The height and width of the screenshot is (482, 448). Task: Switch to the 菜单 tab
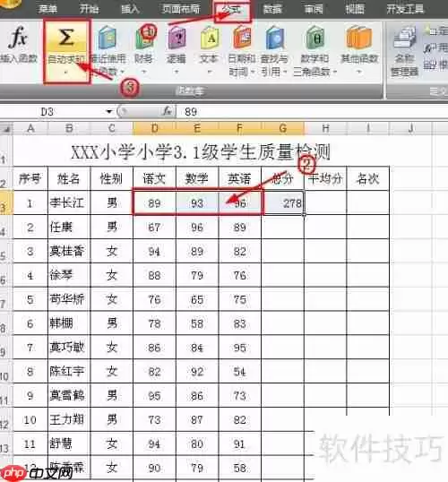point(47,9)
